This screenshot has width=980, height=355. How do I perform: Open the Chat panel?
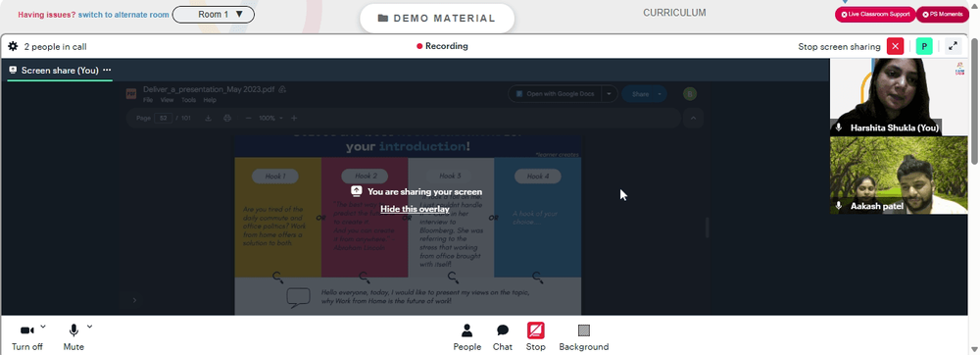[x=503, y=337]
